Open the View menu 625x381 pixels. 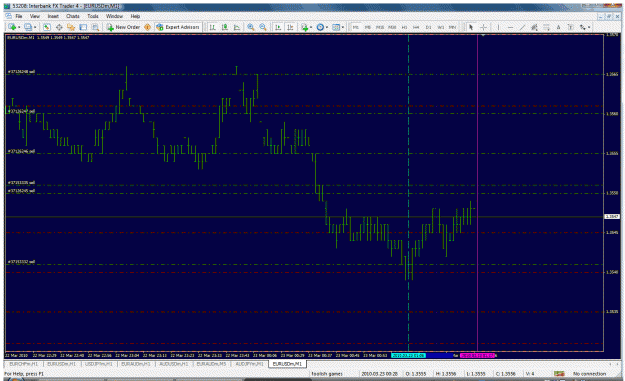click(x=35, y=16)
